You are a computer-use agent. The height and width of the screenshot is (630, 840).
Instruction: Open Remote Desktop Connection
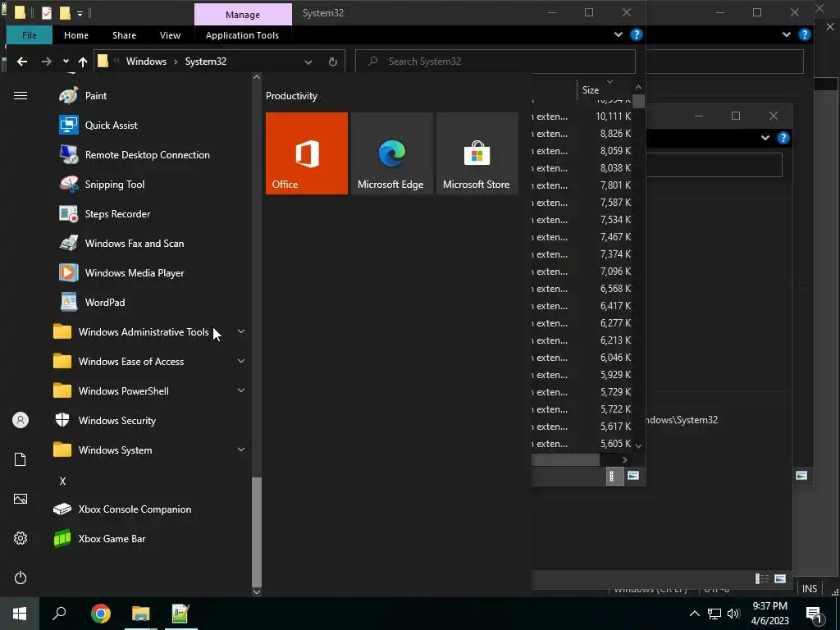[135, 155]
